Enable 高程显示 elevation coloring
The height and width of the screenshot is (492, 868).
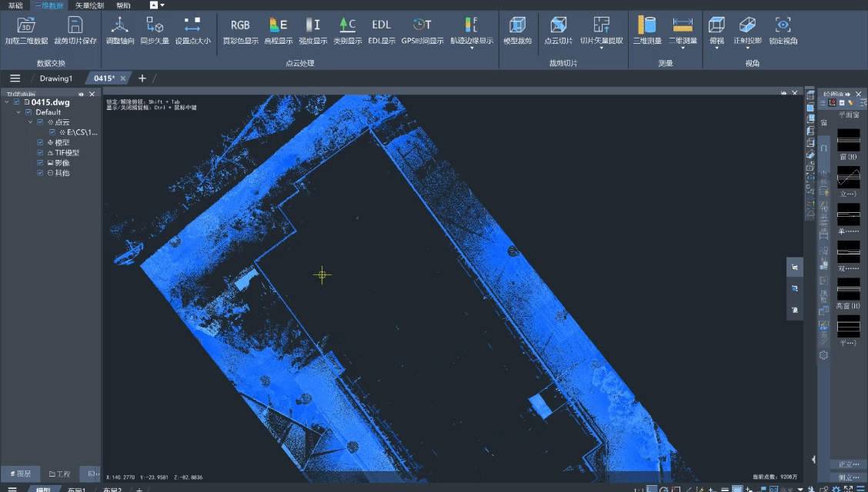click(278, 25)
